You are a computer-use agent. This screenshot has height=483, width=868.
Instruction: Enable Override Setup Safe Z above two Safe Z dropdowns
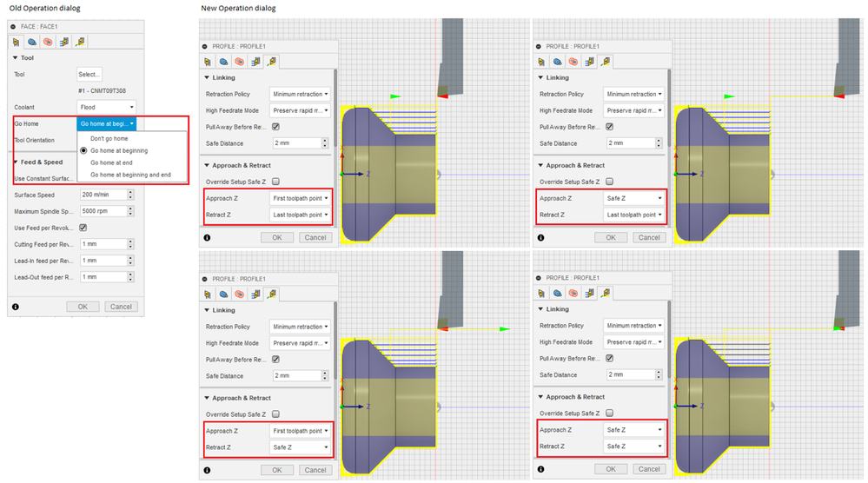point(609,414)
